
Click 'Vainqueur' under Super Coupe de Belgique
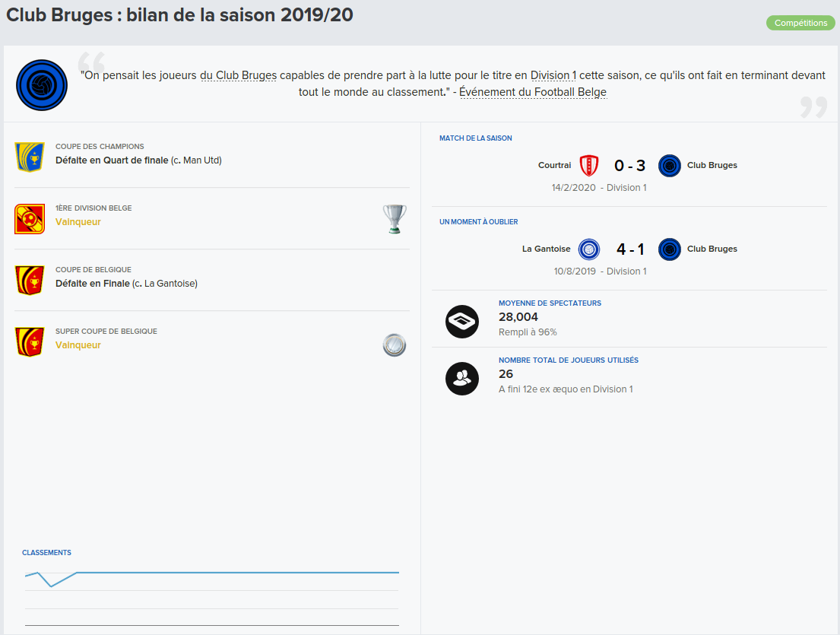(x=78, y=345)
